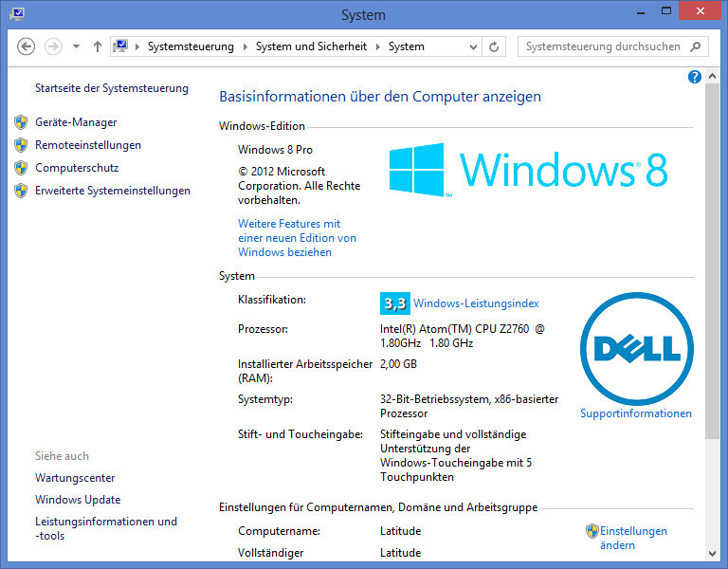
Task: Follow the Weitere Features mit einer neuen Edition link
Action: [297, 238]
